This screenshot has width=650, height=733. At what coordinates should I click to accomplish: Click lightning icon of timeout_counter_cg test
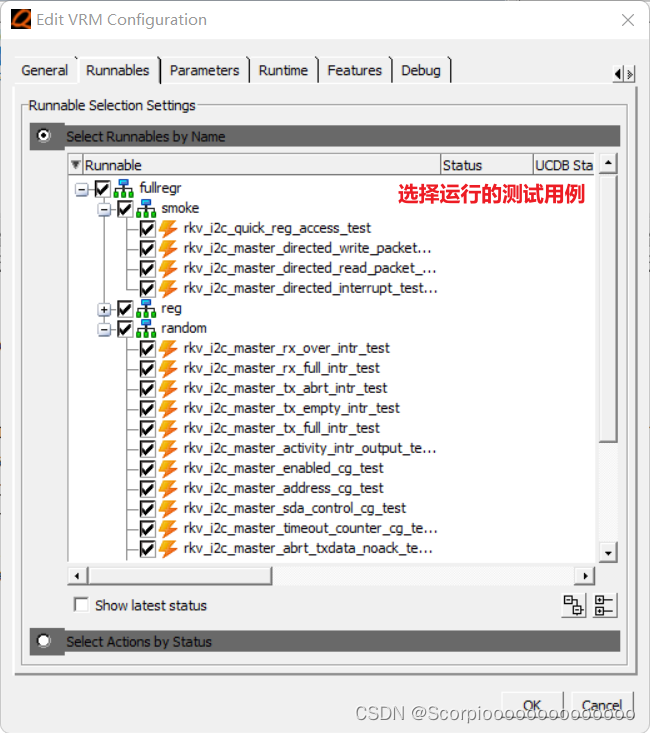tap(168, 529)
